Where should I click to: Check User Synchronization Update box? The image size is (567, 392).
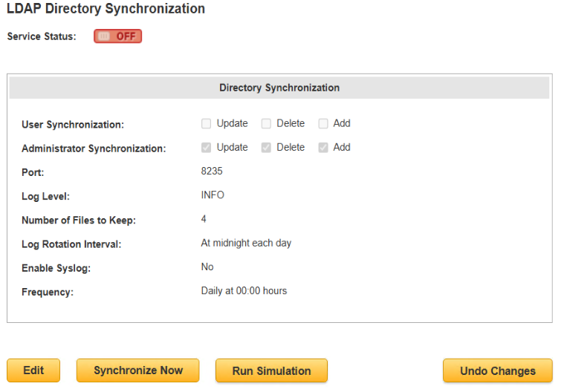coord(207,124)
